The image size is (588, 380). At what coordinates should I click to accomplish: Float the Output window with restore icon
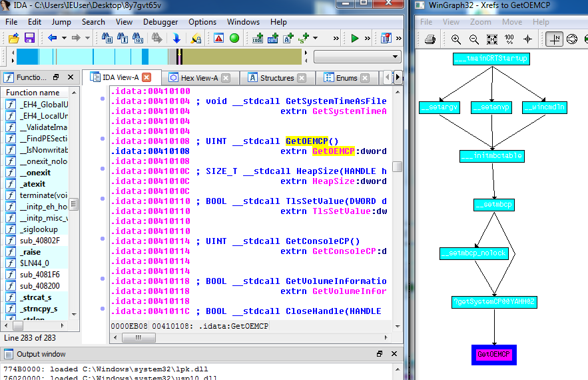click(x=380, y=354)
